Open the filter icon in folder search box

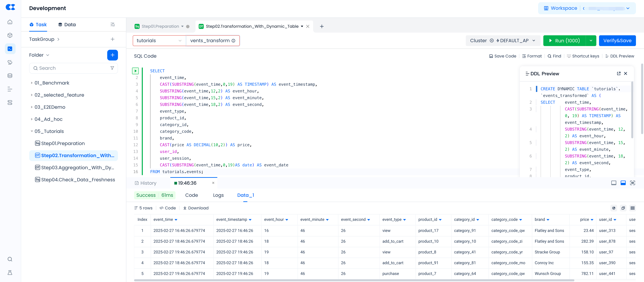[112, 68]
